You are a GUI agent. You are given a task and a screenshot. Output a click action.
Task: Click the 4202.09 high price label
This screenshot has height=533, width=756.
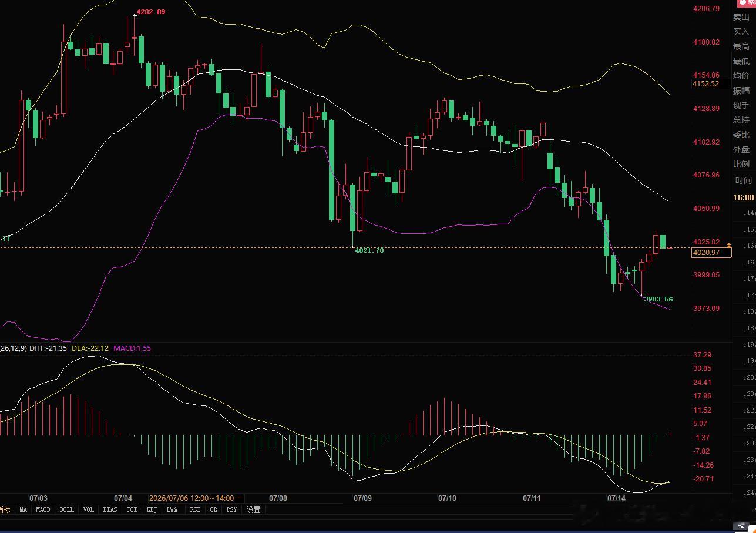coord(151,12)
